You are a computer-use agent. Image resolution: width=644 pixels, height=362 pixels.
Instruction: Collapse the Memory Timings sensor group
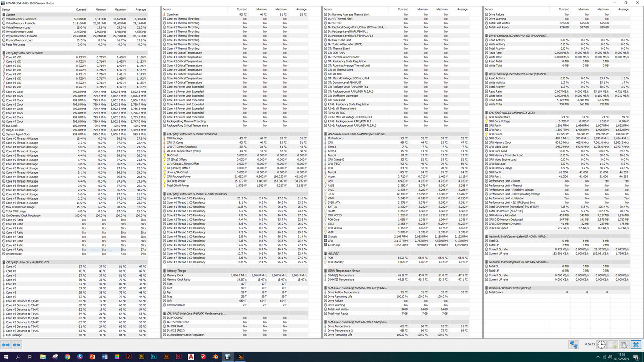point(165,270)
